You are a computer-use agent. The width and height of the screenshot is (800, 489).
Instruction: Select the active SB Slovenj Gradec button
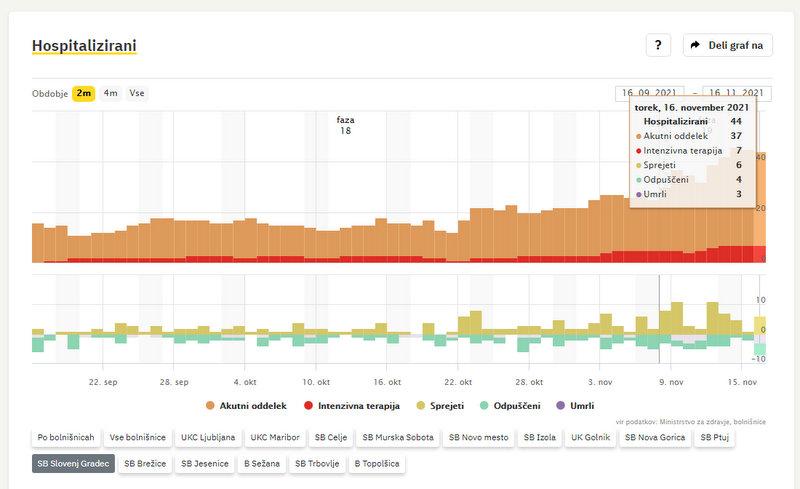tap(73, 464)
